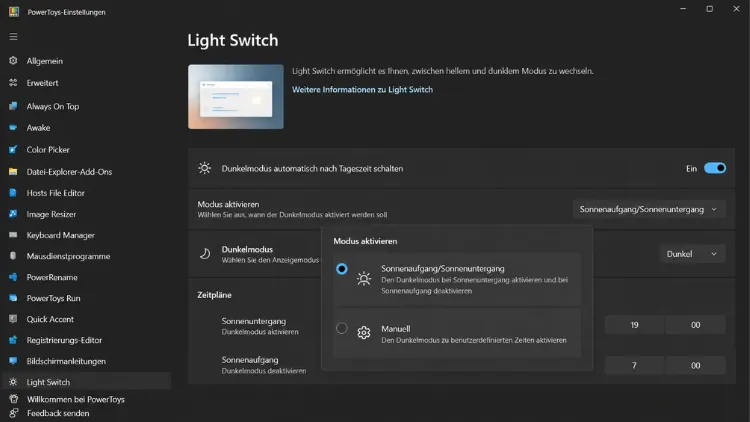This screenshot has height=422, width=750.
Task: Click the Modus aktivieren popup title
Action: [x=365, y=241]
